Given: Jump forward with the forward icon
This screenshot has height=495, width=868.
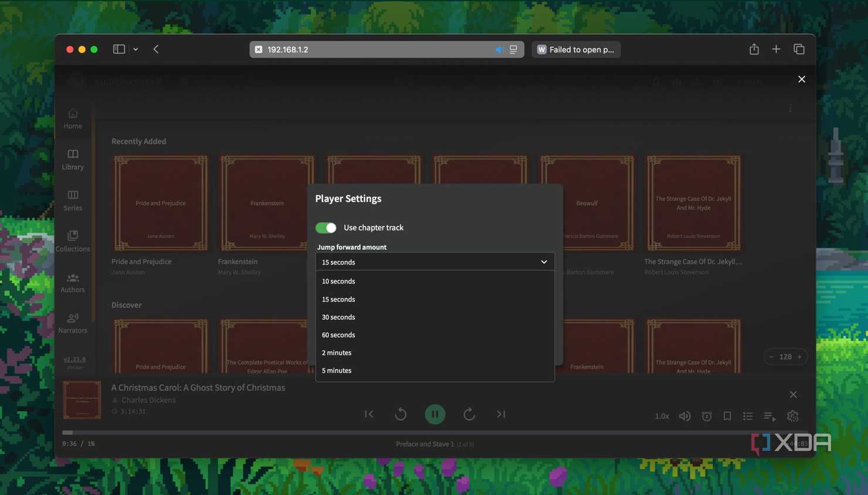Looking at the screenshot, I should point(469,414).
